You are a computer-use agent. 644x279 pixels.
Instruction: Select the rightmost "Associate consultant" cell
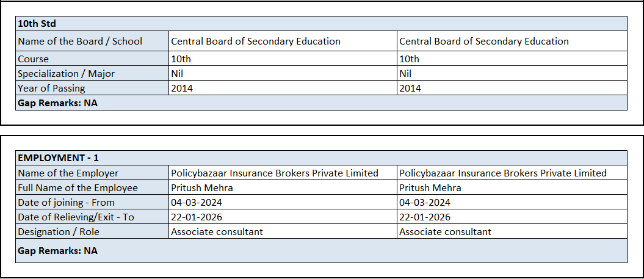[x=445, y=232]
